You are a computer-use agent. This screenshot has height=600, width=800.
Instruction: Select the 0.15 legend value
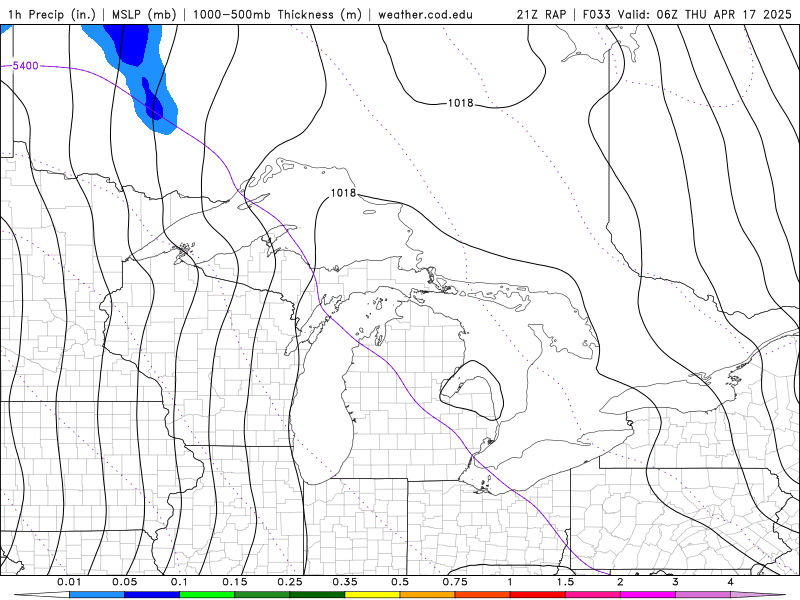[235, 582]
